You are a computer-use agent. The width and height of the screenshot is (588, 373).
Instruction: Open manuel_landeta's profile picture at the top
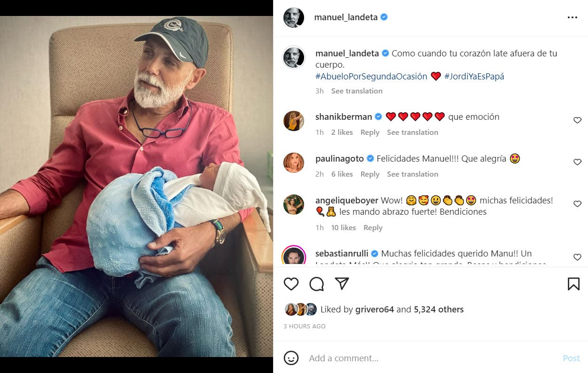pyautogui.click(x=294, y=17)
